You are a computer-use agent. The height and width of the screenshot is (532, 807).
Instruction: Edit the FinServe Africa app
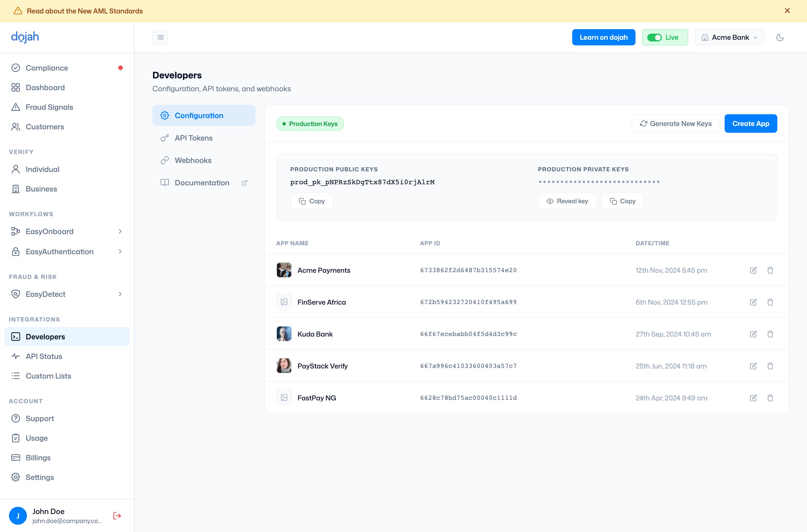click(x=753, y=302)
